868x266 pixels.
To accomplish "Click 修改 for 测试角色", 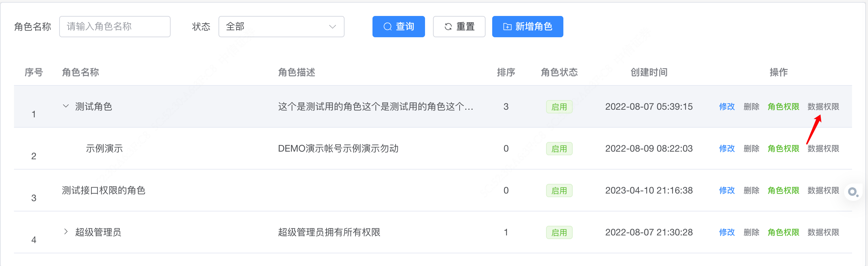I will click(x=726, y=107).
